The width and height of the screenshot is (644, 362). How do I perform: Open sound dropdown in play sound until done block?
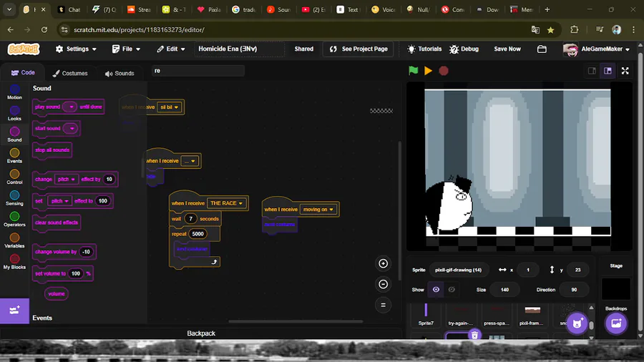click(70, 107)
